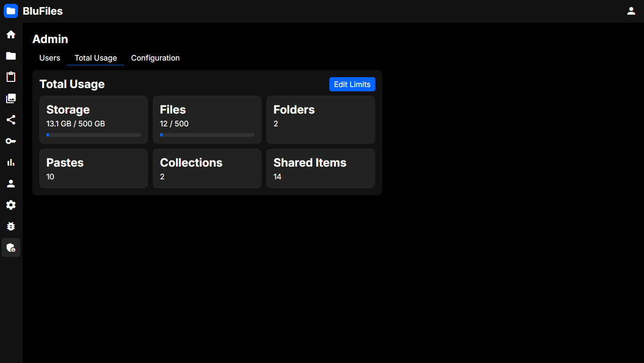Select the Total Usage tab
The height and width of the screenshot is (363, 644).
point(96,58)
